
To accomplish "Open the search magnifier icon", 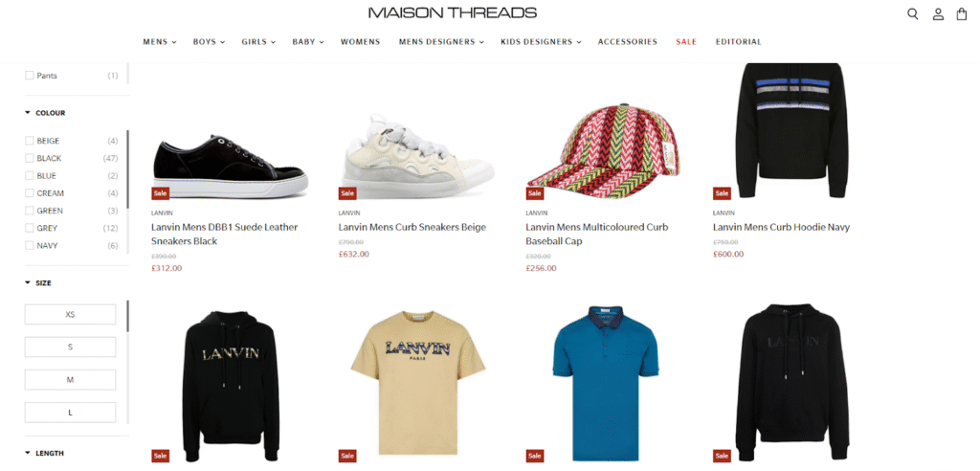I will (912, 13).
